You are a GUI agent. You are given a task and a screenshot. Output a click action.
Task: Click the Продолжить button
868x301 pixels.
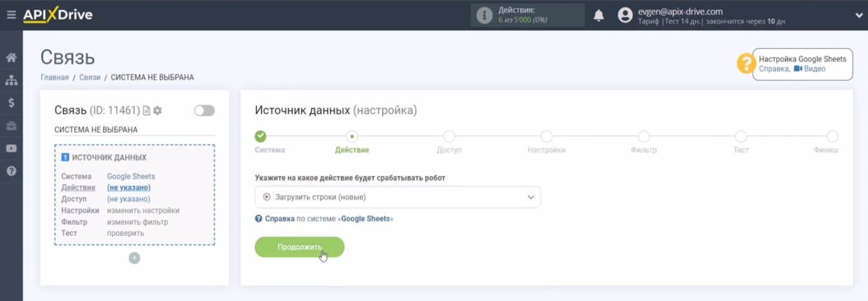[x=300, y=247]
